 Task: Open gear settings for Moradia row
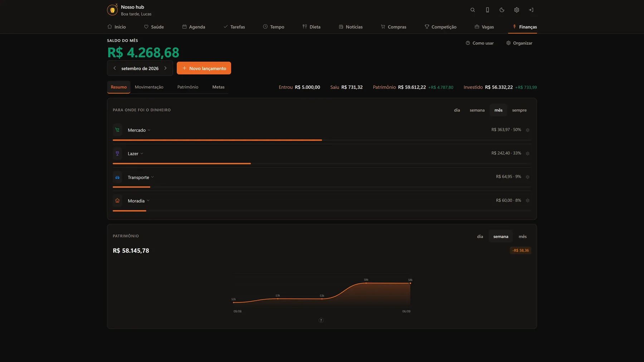527,201
